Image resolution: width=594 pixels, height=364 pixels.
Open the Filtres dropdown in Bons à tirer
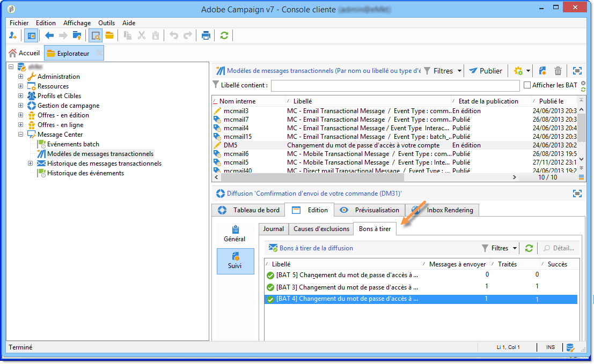pyautogui.click(x=500, y=248)
